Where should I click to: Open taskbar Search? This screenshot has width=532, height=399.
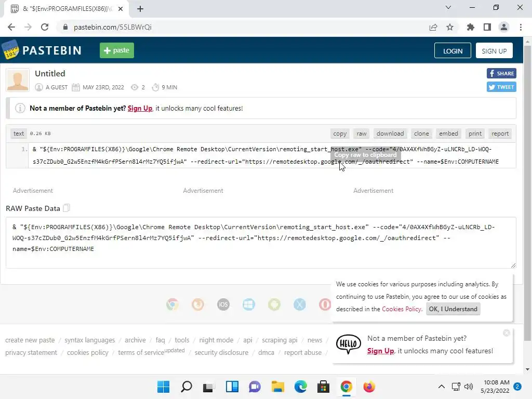coord(187,387)
